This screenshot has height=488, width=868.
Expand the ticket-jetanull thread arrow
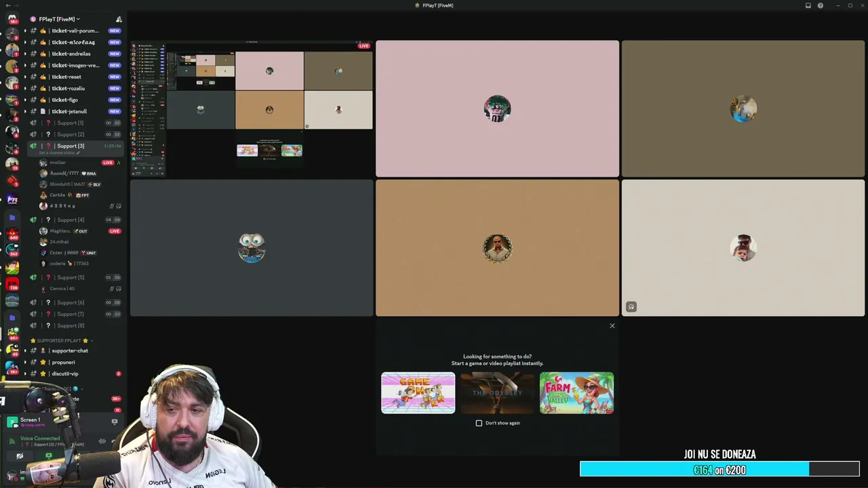click(25, 111)
